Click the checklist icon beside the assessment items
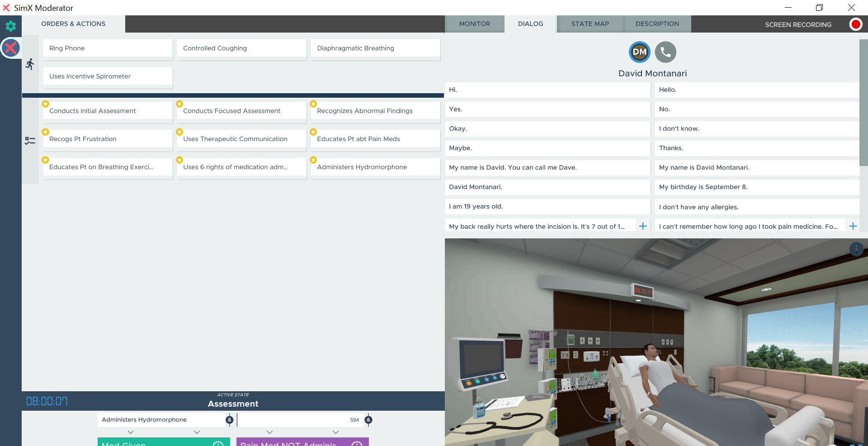Screen dimensions: 868x446 [30, 141]
